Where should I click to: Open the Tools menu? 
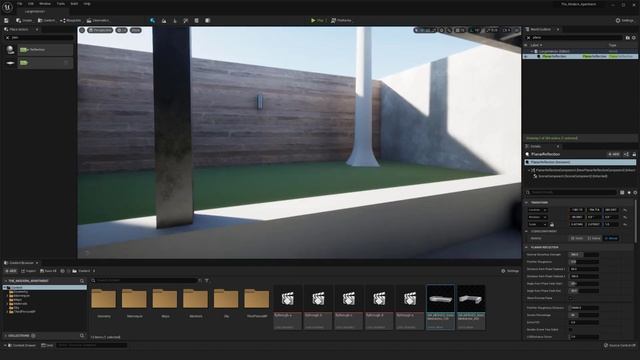click(x=61, y=4)
